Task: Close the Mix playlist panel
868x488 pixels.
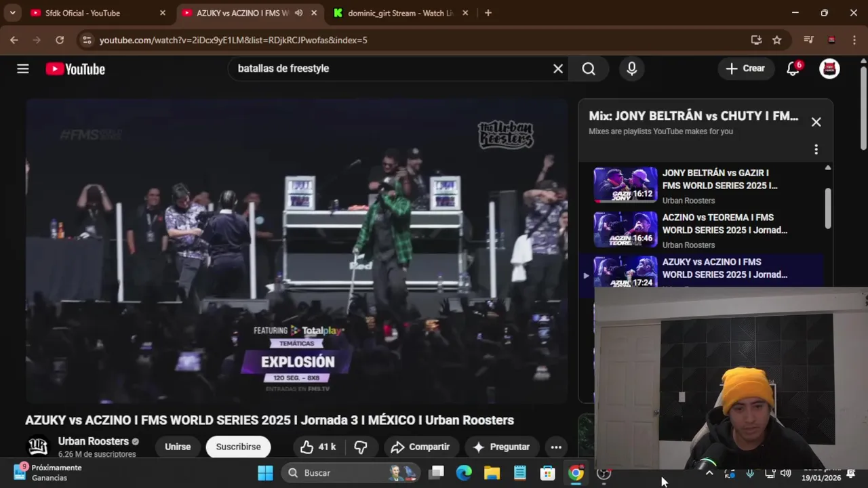Action: (x=816, y=122)
